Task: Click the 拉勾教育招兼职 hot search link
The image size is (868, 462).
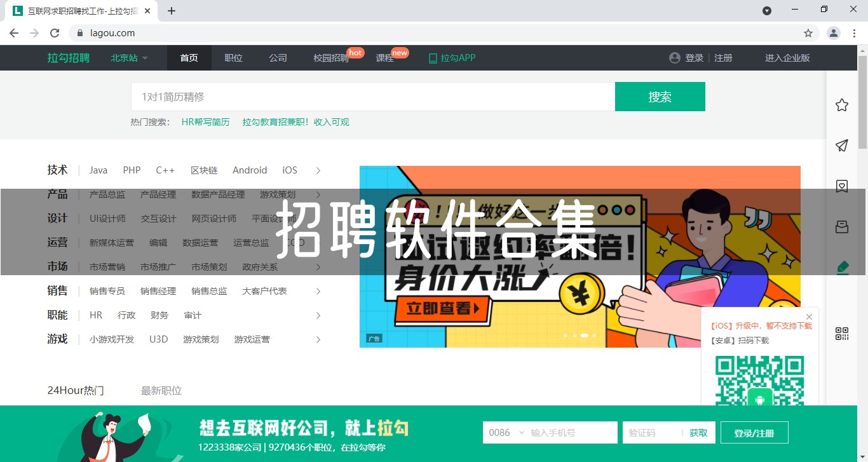Action: pos(295,122)
